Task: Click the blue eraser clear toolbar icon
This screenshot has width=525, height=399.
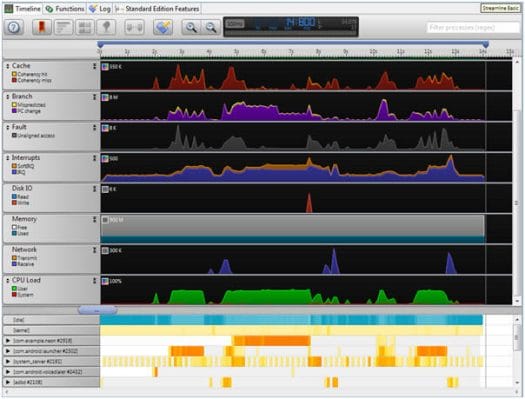Action: 163,27
